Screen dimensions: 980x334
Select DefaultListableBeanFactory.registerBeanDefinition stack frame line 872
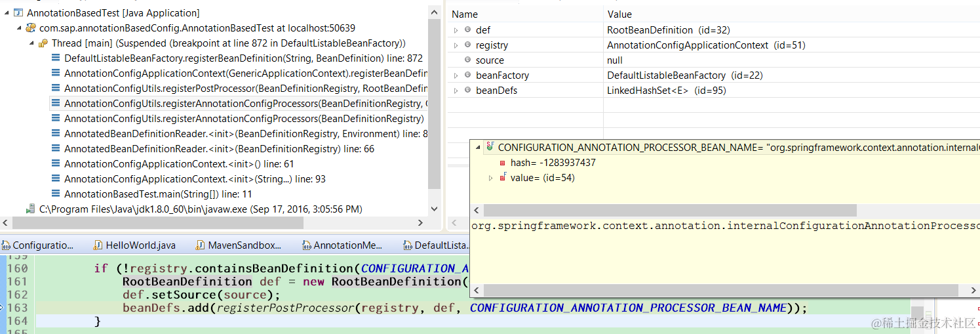pyautogui.click(x=243, y=58)
